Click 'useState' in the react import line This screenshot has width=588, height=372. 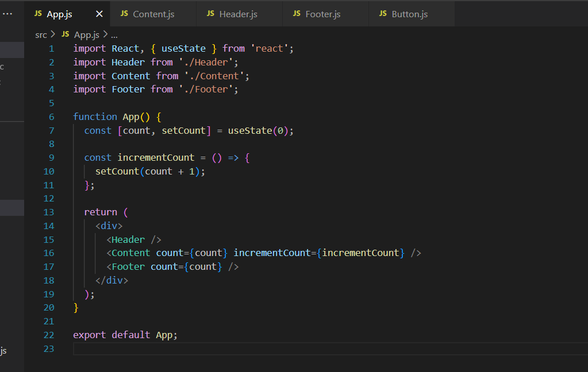(183, 49)
